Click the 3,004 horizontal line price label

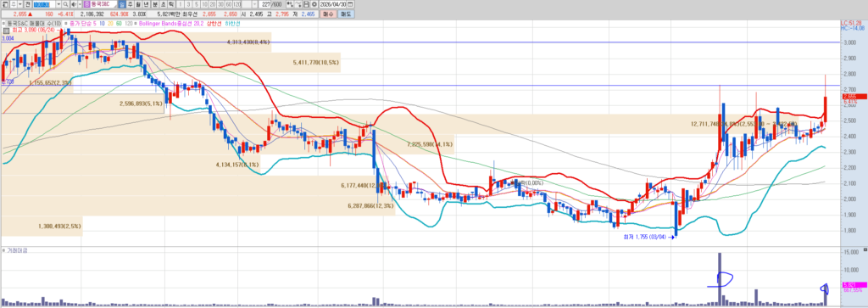coord(7,39)
